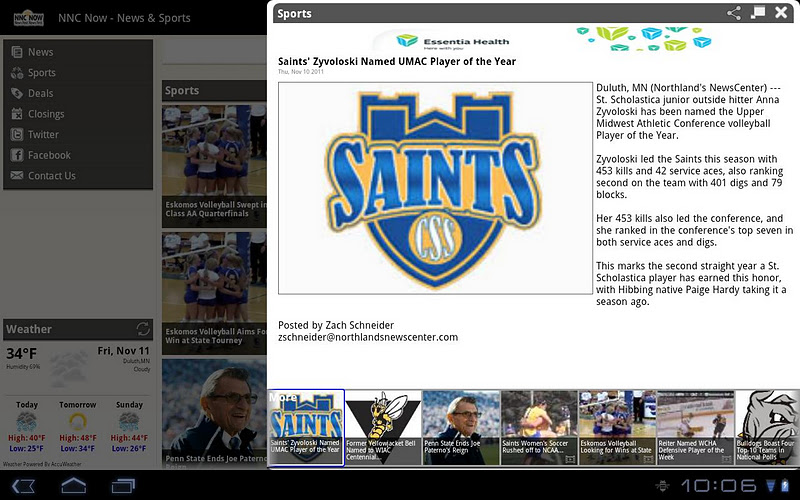Expand the article panel to full window
Image resolution: width=800 pixels, height=500 pixels.
(x=758, y=12)
